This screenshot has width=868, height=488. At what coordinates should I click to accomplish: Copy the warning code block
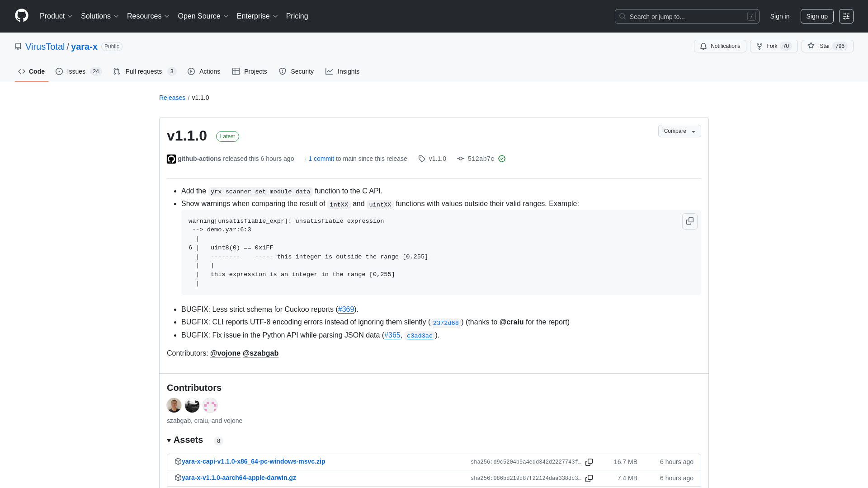pos(689,221)
